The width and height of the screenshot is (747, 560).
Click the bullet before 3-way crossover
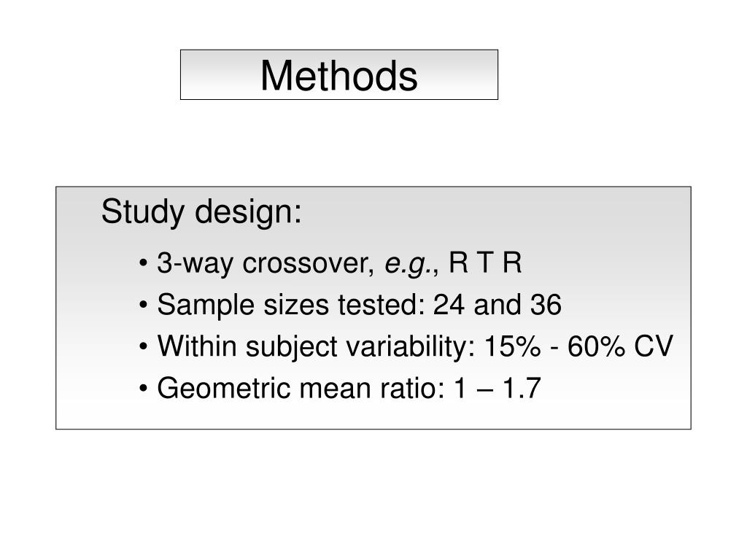pos(144,263)
